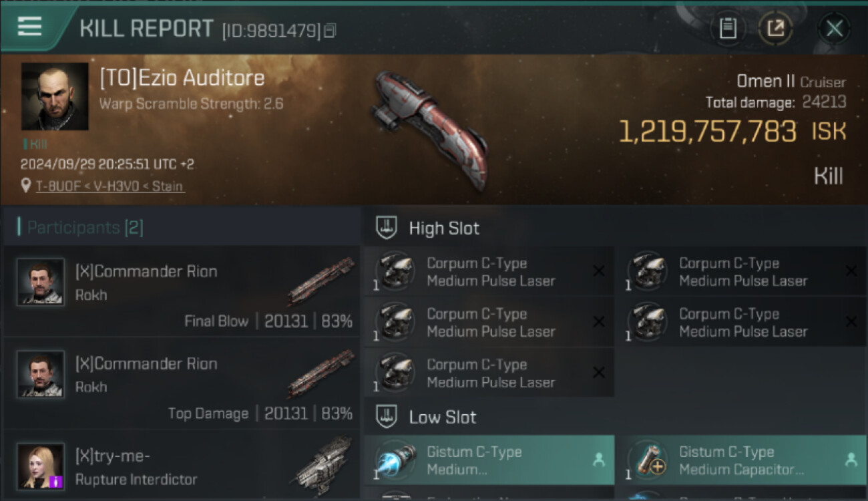Share the kill report via export icon

(x=776, y=29)
